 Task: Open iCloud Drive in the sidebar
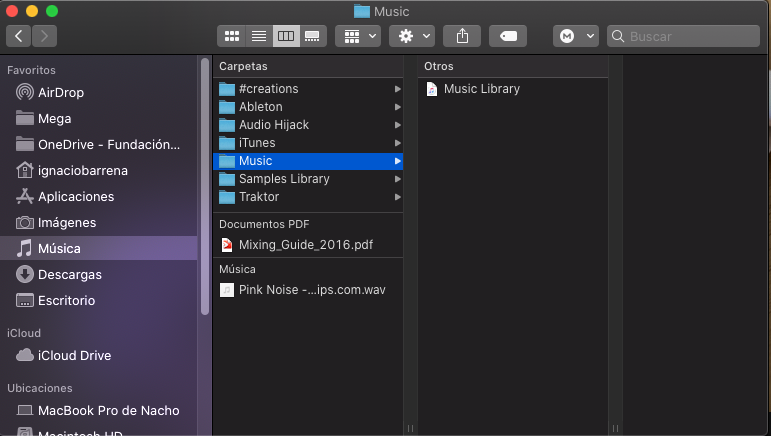[98, 355]
